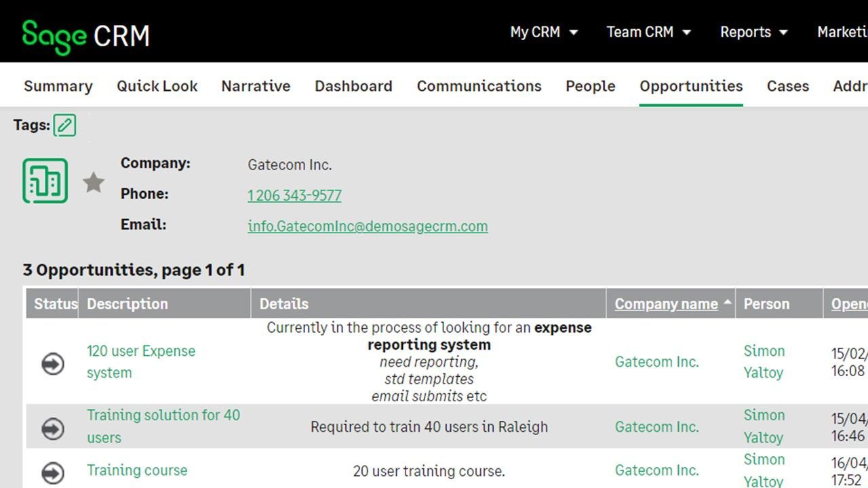Open the Quick Look tab
Image resolution: width=868 pixels, height=488 pixels.
157,86
